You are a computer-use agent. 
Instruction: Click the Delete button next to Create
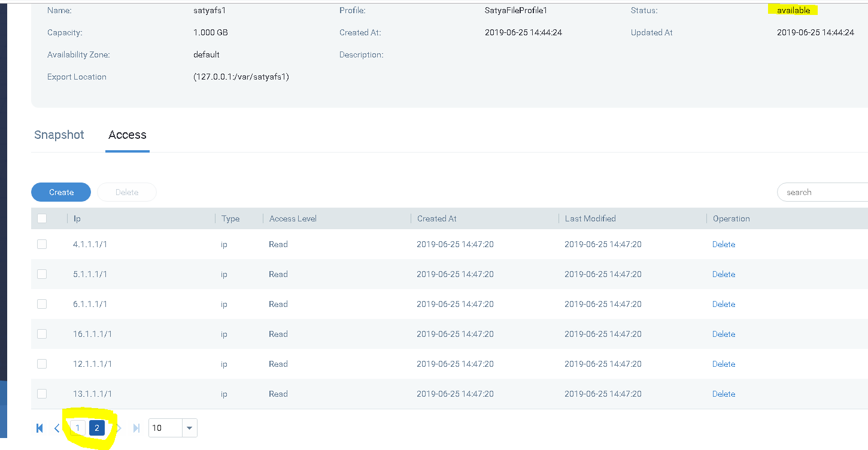[x=126, y=192]
